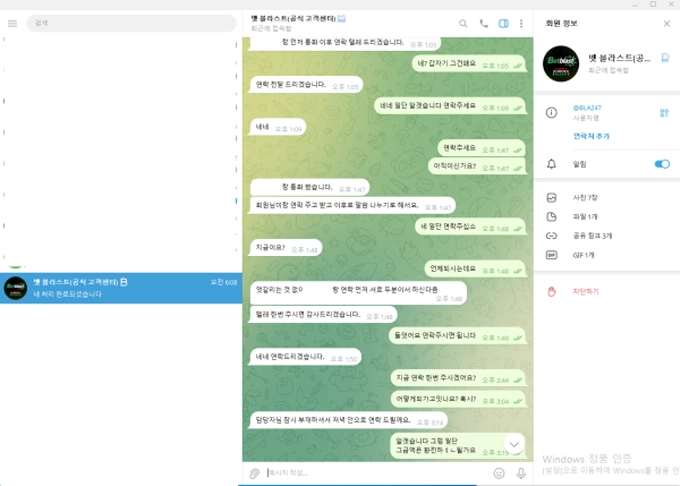The height and width of the screenshot is (486, 680).
Task: Open 공유 링크 3개 shared links
Action: tap(592, 236)
